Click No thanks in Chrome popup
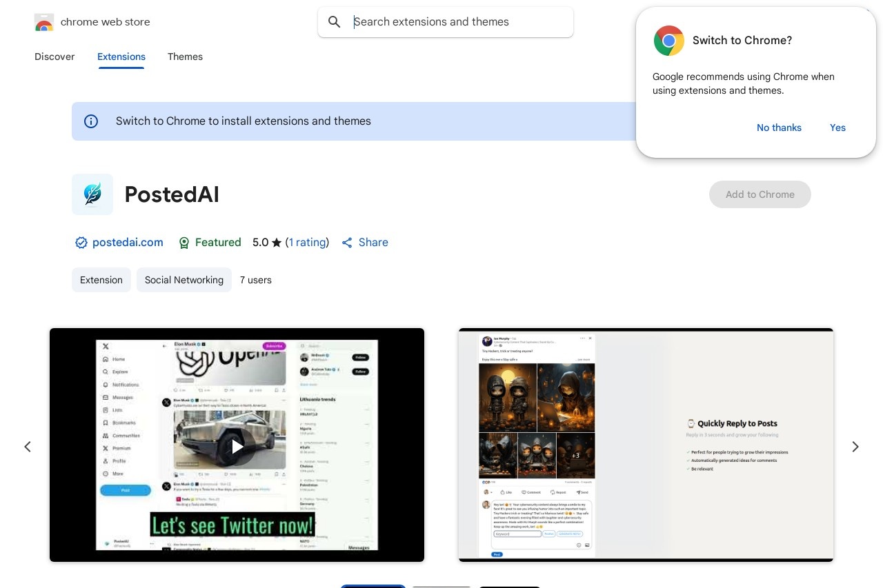 (x=779, y=128)
